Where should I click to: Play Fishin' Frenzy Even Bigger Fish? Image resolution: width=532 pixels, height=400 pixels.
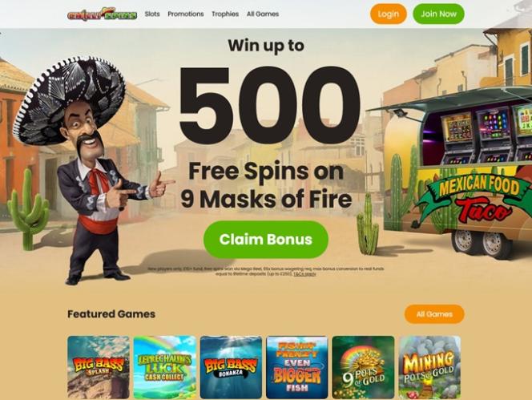pos(297,367)
